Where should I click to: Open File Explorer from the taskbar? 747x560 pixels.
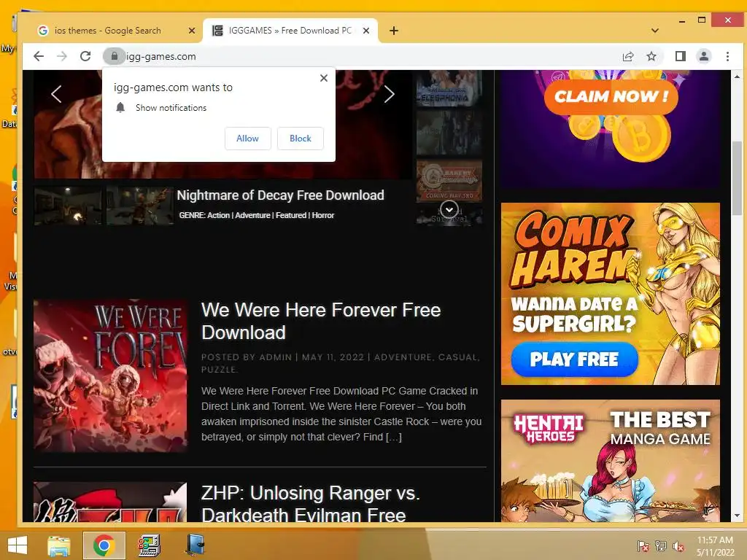pyautogui.click(x=59, y=545)
